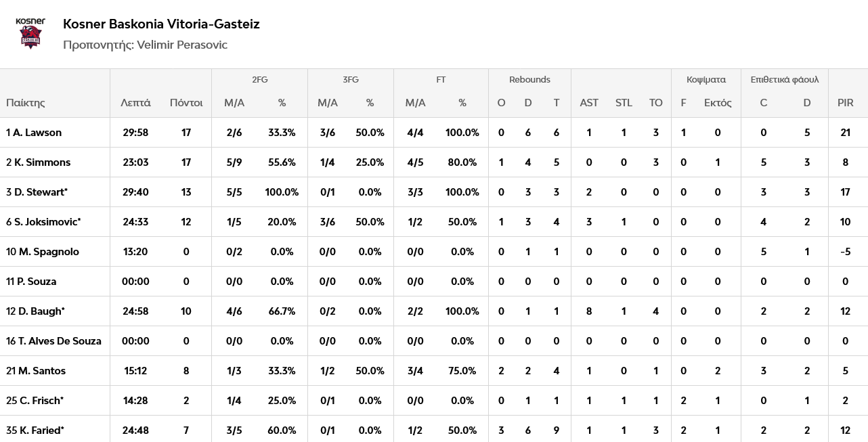
Task: Sort table by PIR column
Action: point(845,103)
